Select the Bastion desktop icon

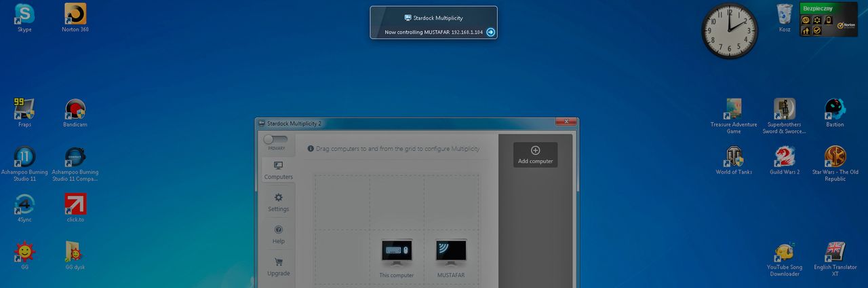point(835,113)
